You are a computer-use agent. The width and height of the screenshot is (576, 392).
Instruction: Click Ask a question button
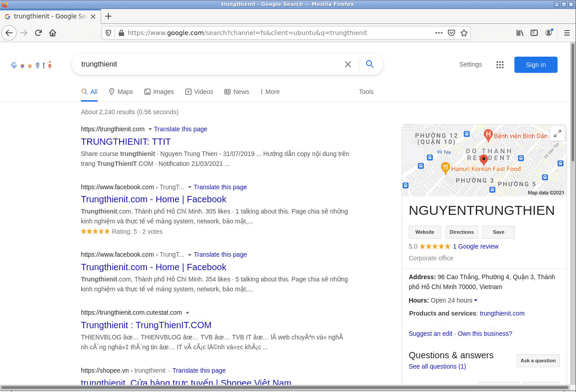pyautogui.click(x=538, y=361)
